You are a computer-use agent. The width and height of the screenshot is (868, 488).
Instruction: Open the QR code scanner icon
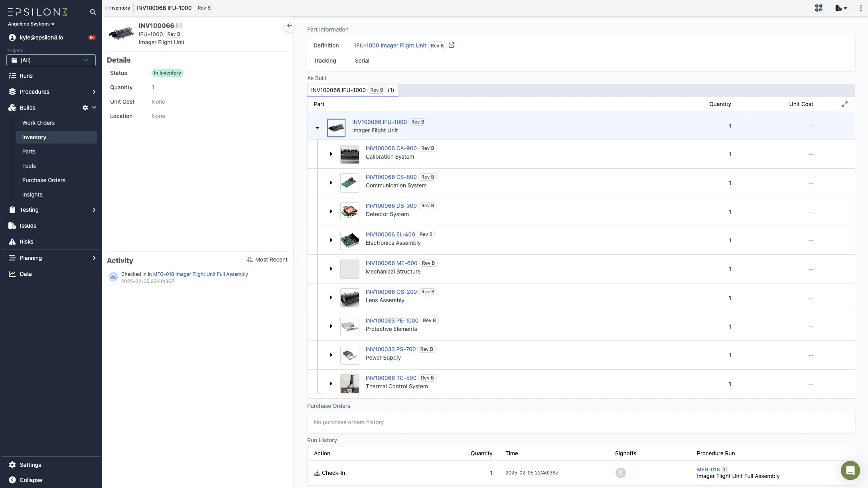[x=819, y=8]
